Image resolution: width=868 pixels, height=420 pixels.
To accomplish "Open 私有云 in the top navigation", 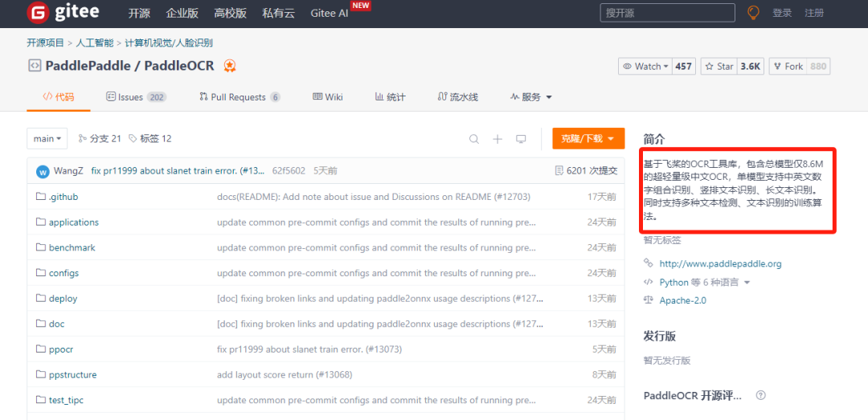I will (x=278, y=14).
